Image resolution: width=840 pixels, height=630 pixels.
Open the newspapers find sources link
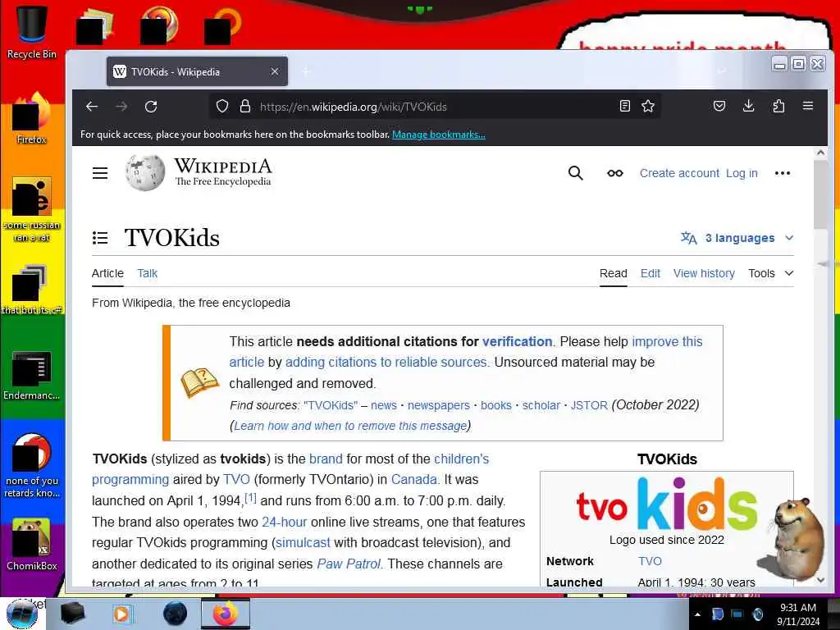pos(439,405)
